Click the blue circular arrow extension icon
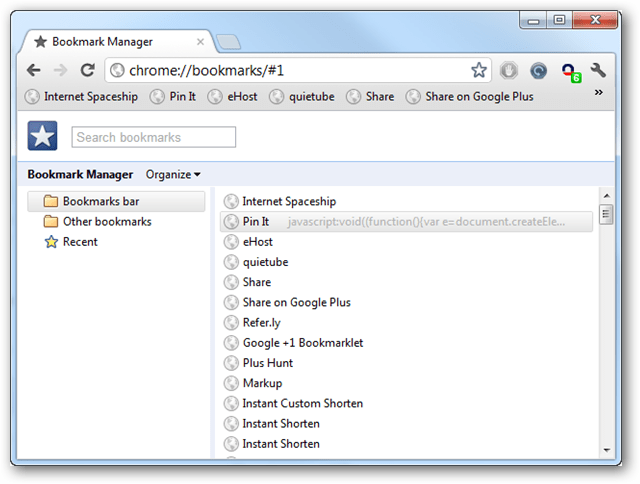Viewport: 640px width, 484px height. point(538,71)
